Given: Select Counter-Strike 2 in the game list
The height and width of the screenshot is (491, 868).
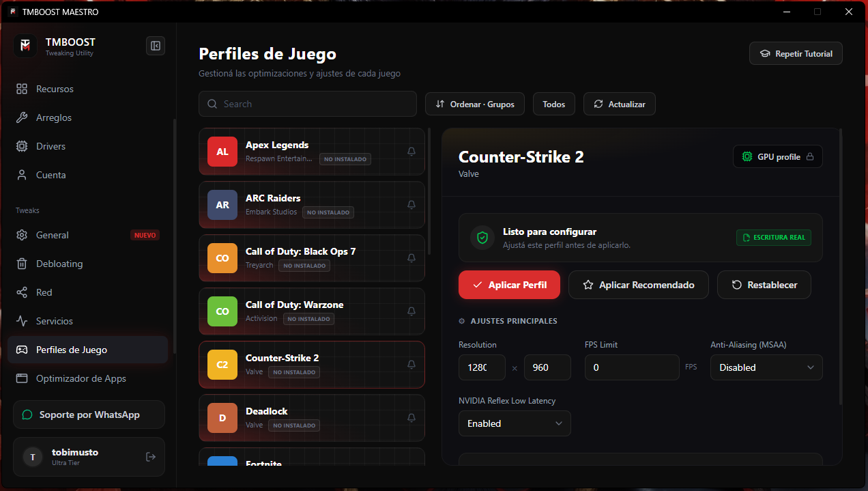Looking at the screenshot, I should point(312,365).
